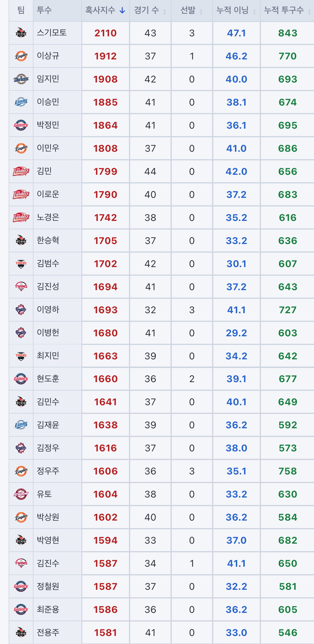Screen dimensions: 314x644
Task: Click the kt wiz logo beside 스기모토
Action: [x=21, y=33]
